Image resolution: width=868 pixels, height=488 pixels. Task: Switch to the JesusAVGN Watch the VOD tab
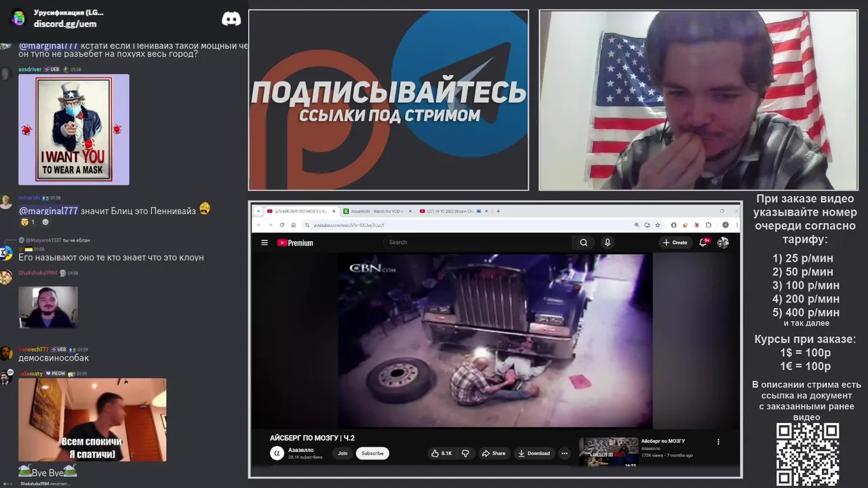point(377,211)
